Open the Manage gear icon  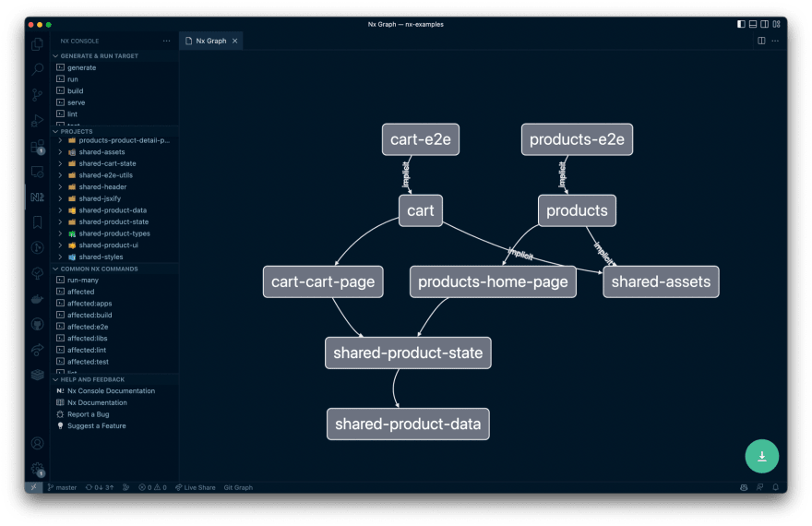pyautogui.click(x=38, y=469)
